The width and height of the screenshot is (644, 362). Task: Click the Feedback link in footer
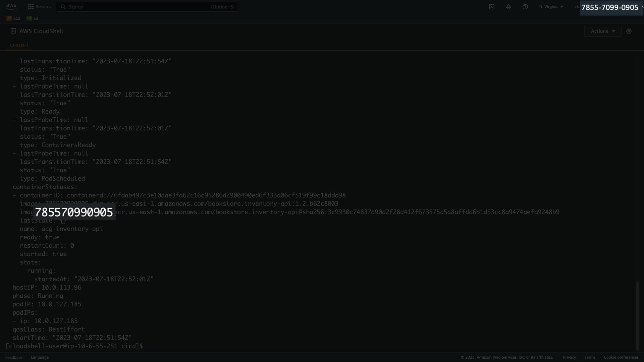pos(14,357)
